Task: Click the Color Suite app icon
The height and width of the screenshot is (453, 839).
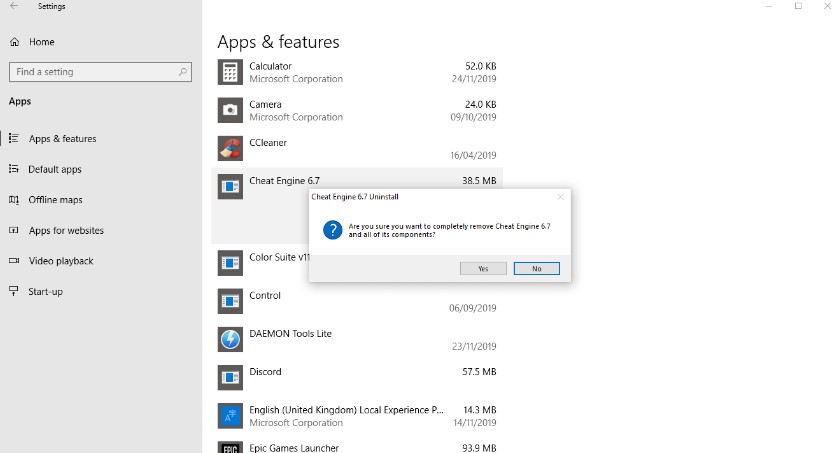Action: tap(230, 263)
